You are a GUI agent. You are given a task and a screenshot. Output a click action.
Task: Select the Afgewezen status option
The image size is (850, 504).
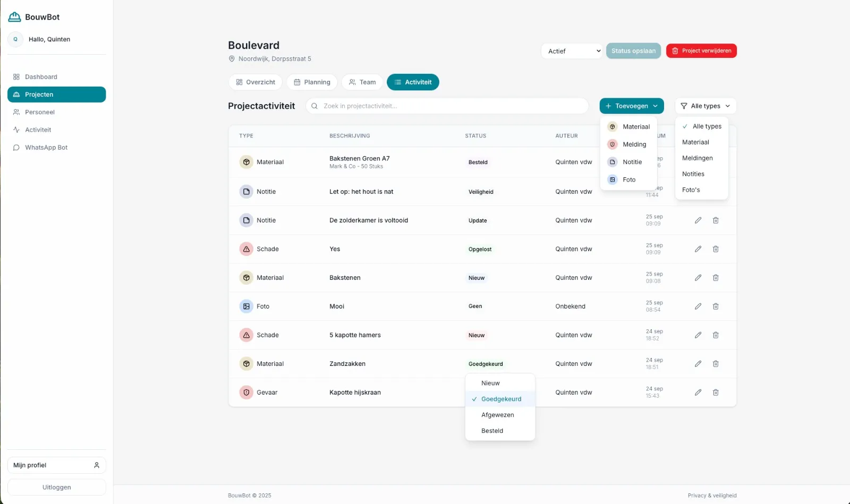click(497, 415)
